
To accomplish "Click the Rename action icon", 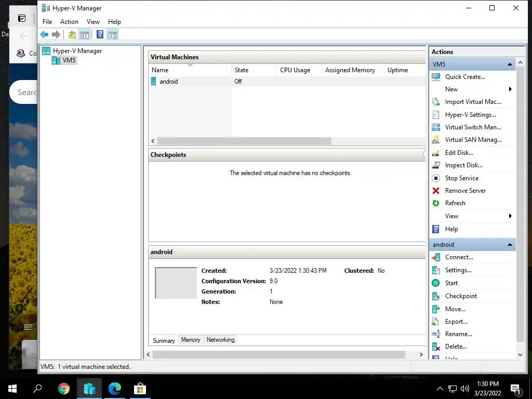I will coord(436,334).
